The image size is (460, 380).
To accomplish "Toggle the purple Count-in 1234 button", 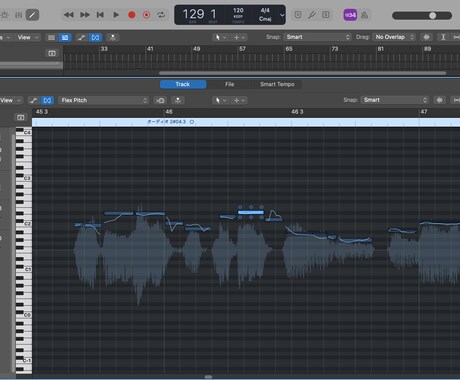I will [x=350, y=15].
